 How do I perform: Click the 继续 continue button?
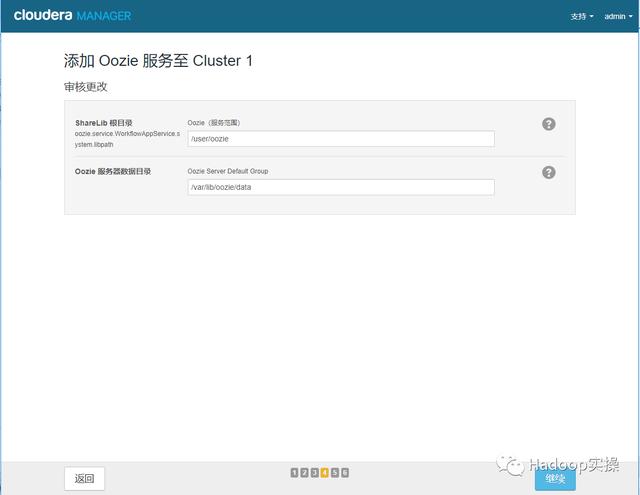pyautogui.click(x=555, y=479)
